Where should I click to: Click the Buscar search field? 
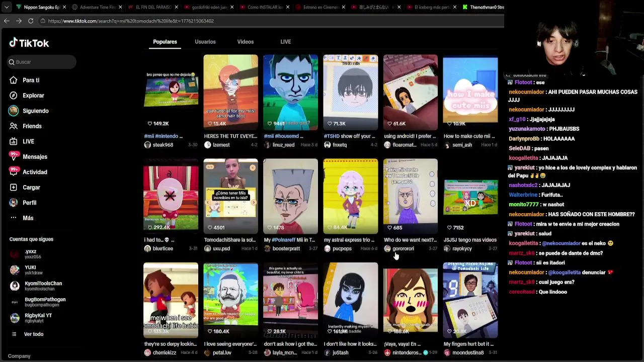pyautogui.click(x=42, y=62)
